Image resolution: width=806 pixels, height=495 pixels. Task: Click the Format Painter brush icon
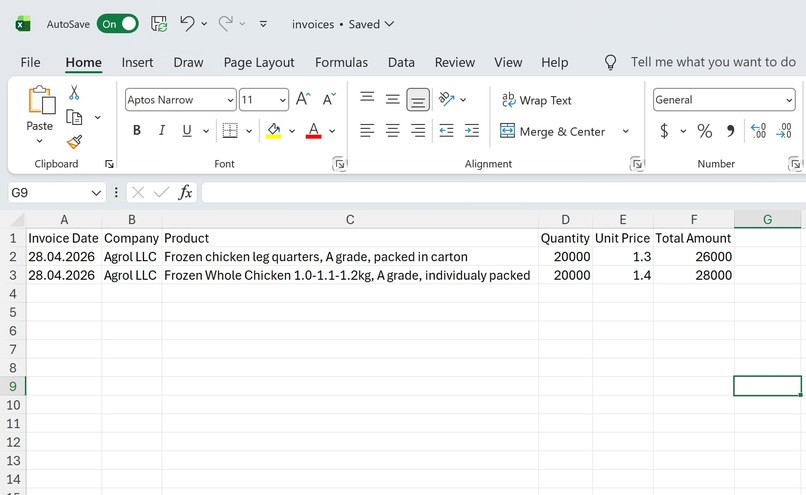[x=75, y=142]
